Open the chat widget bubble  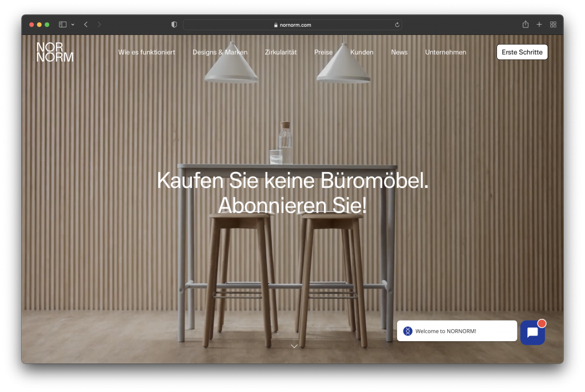click(532, 331)
